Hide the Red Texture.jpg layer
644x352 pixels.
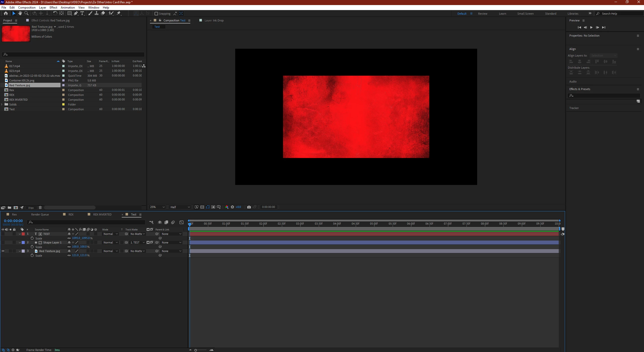coord(3,251)
